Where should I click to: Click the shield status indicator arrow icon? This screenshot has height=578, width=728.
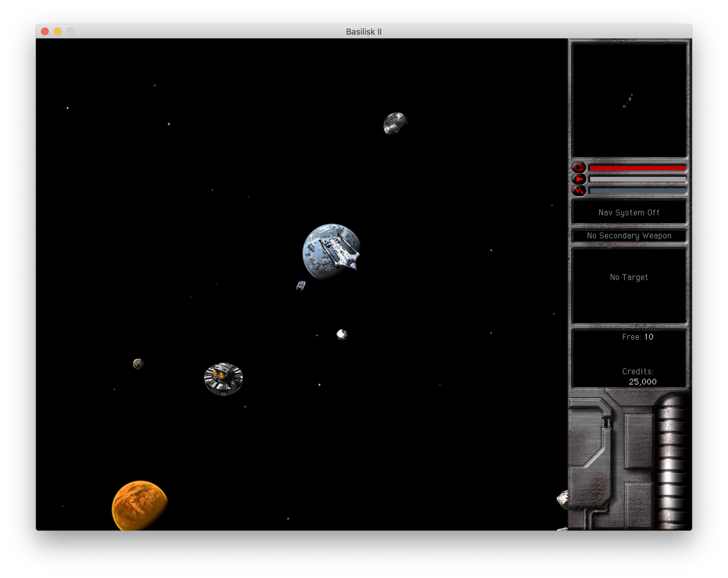point(579,168)
